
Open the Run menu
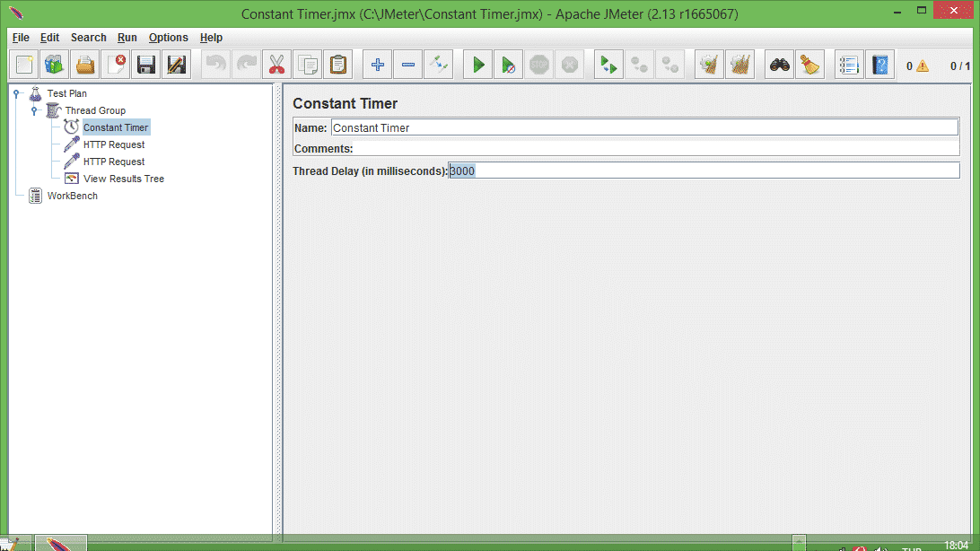pyautogui.click(x=127, y=38)
